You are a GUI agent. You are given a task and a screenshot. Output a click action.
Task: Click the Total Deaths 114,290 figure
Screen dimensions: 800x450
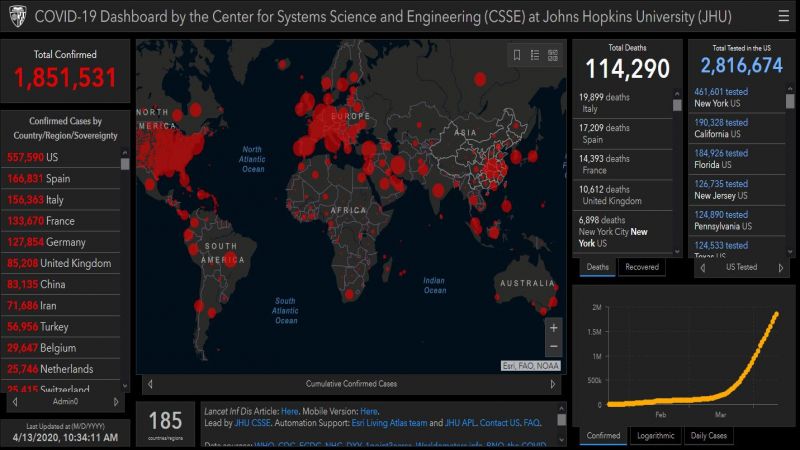(627, 69)
